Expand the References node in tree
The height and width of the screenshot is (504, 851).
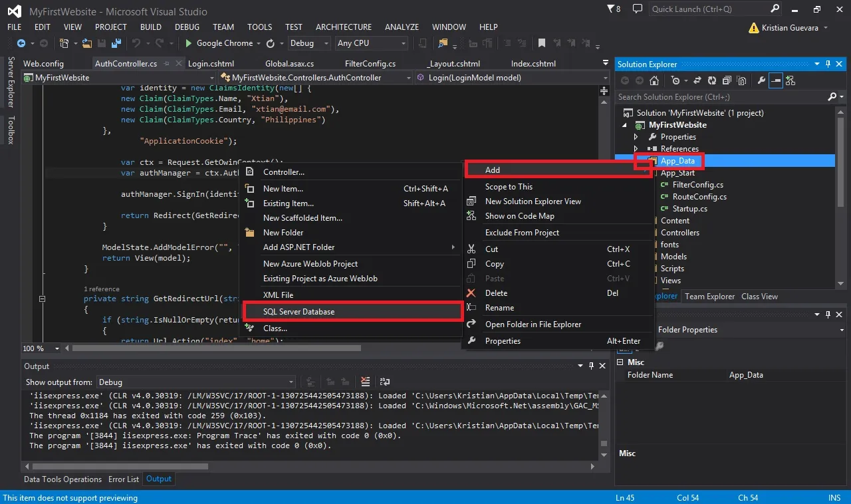click(636, 149)
